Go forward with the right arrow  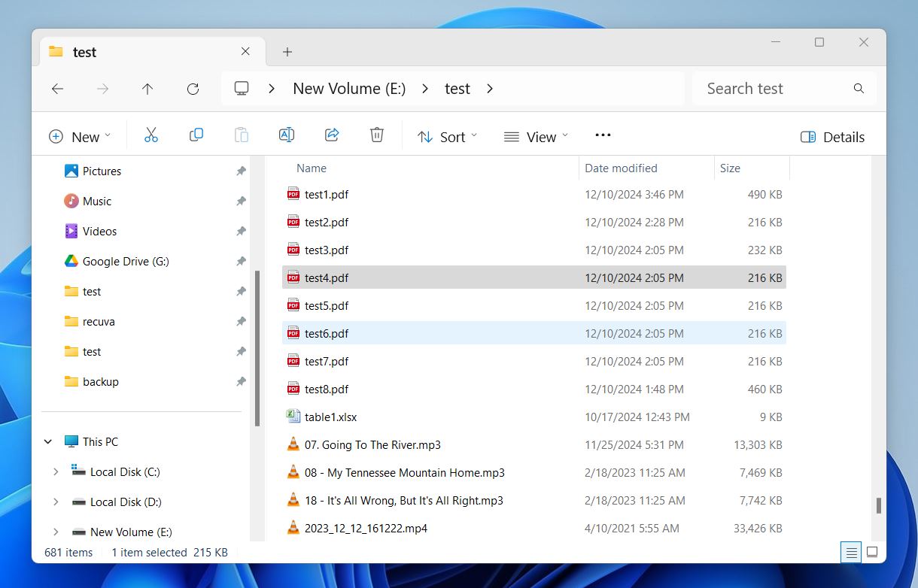[x=102, y=89]
